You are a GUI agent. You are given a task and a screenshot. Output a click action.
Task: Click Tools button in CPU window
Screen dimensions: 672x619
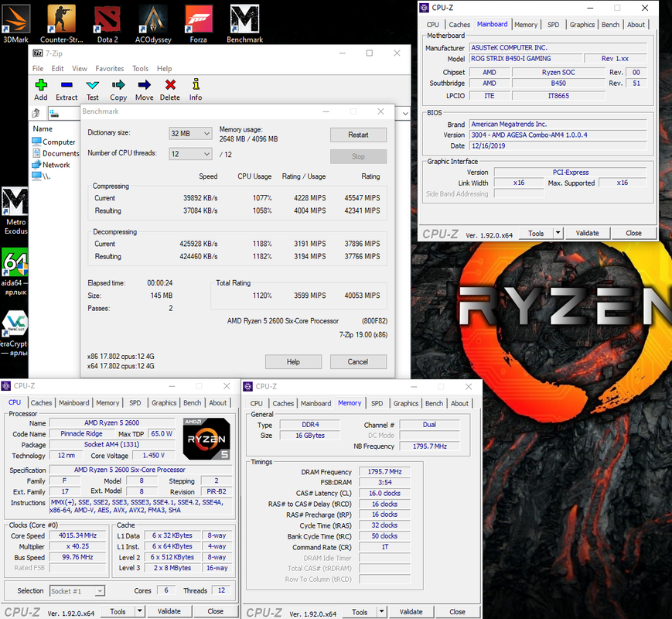118,611
